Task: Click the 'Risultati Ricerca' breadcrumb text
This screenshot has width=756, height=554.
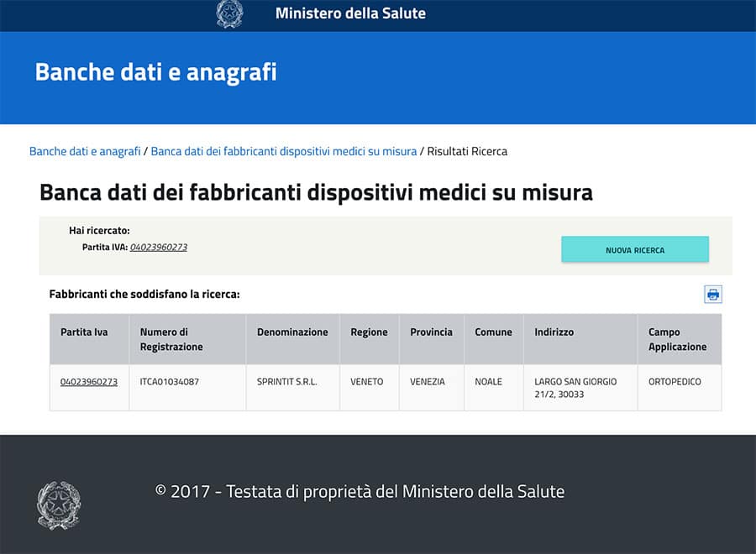Action: (x=467, y=151)
